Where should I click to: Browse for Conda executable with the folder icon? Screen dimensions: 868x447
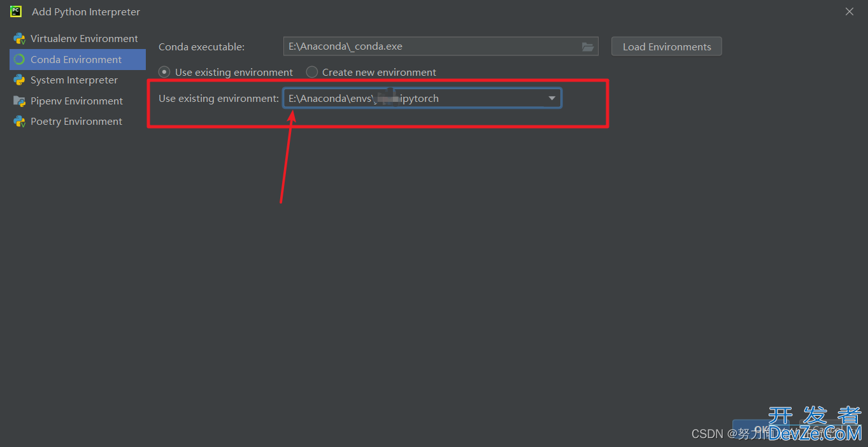pyautogui.click(x=588, y=46)
